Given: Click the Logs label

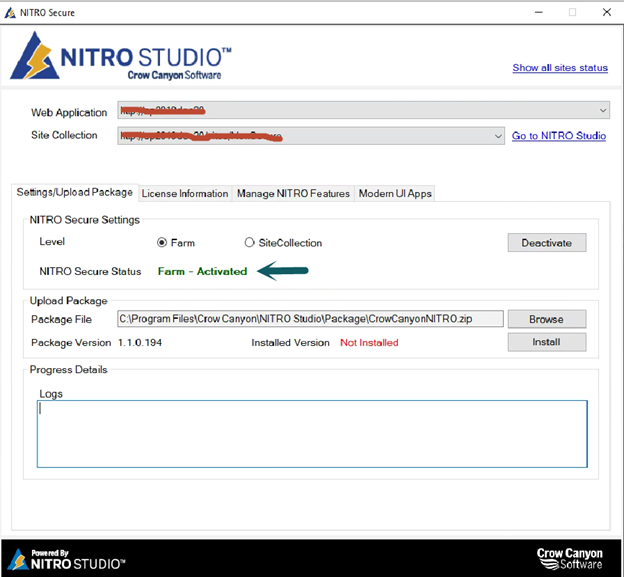Looking at the screenshot, I should click(x=51, y=394).
